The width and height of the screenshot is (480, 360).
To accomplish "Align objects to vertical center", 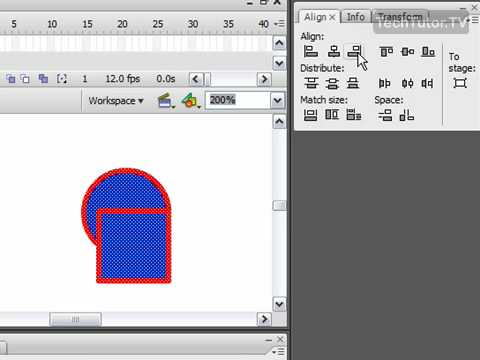I will tap(408, 51).
